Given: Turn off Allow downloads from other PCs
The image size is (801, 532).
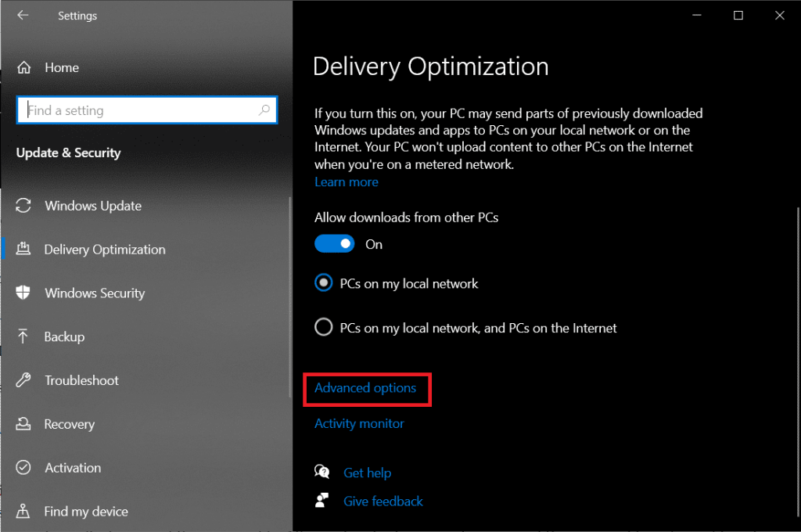Looking at the screenshot, I should 335,244.
